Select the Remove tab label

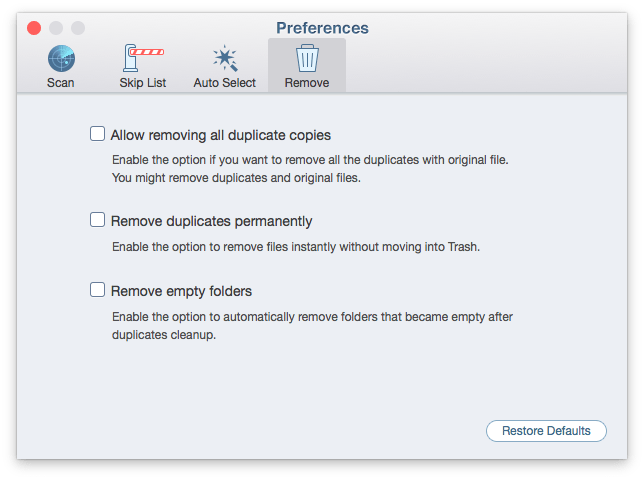coord(307,83)
